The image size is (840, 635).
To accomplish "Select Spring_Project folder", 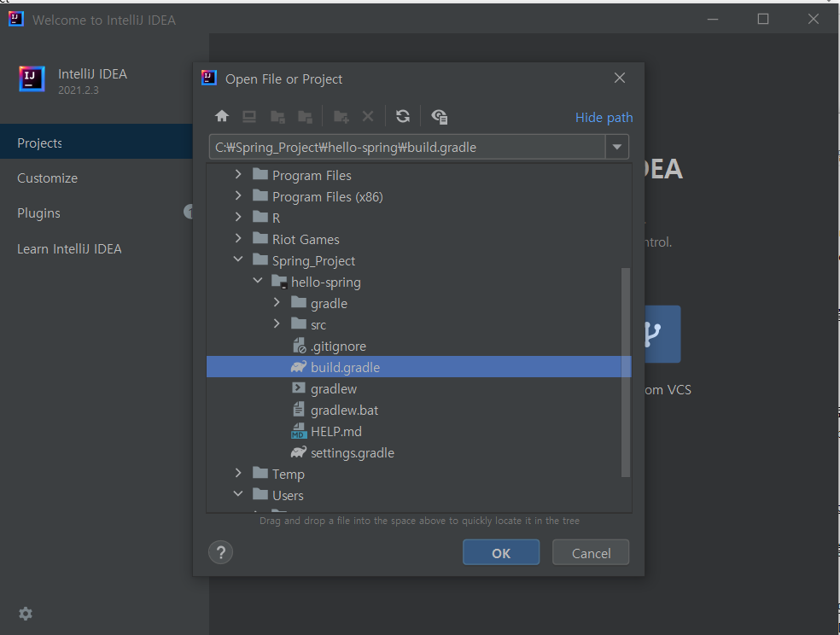I will (418, 261).
